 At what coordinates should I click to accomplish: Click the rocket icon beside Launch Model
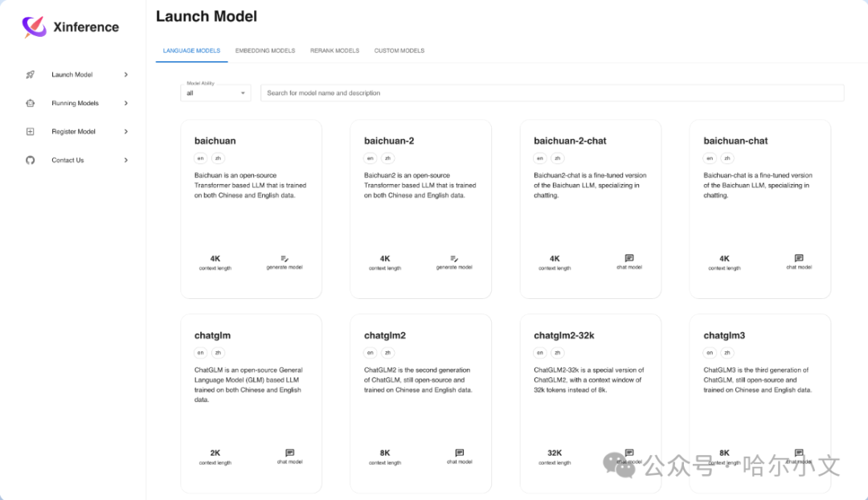tap(31, 75)
